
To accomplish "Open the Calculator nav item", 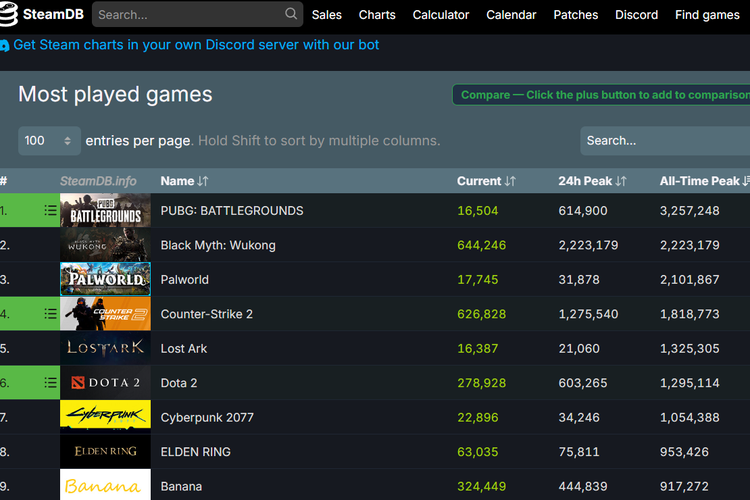I will 441,15.
